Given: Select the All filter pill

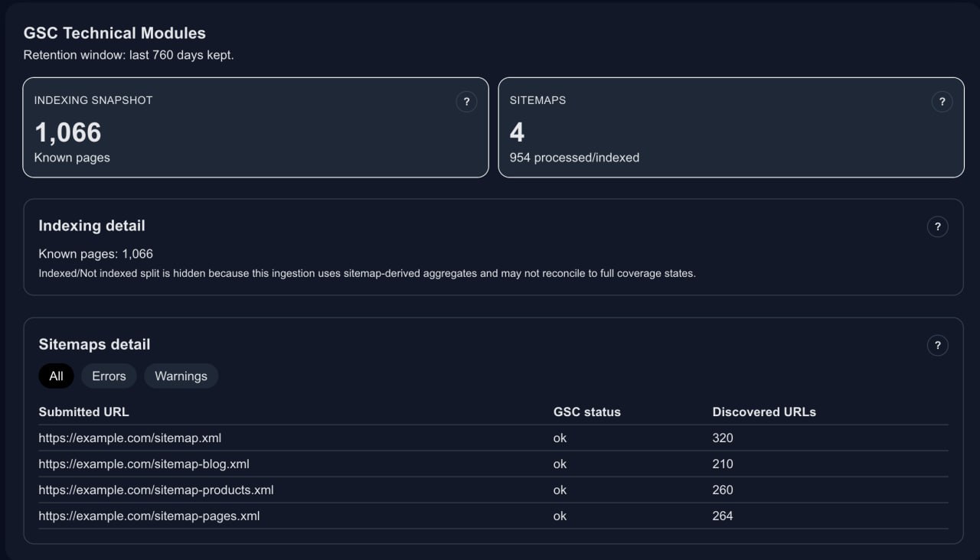Looking at the screenshot, I should [56, 376].
